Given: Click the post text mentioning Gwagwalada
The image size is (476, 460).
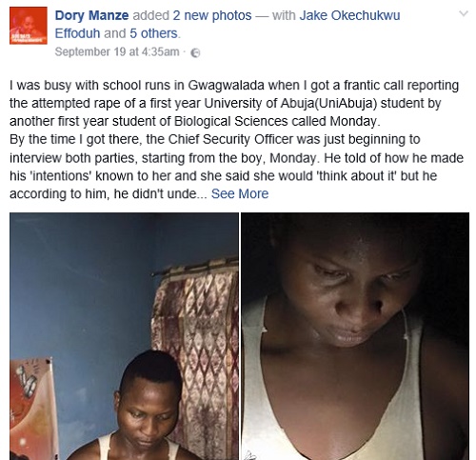Looking at the screenshot, I should pos(234,85).
